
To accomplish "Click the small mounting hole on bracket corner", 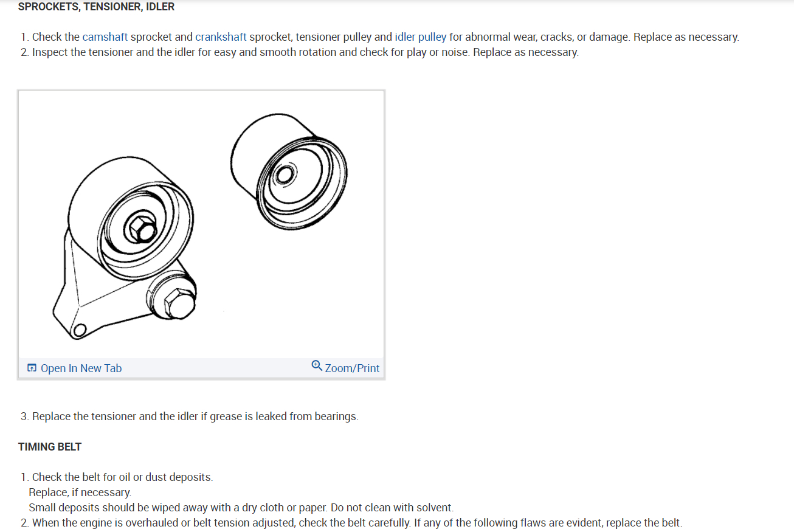I will point(79,331).
